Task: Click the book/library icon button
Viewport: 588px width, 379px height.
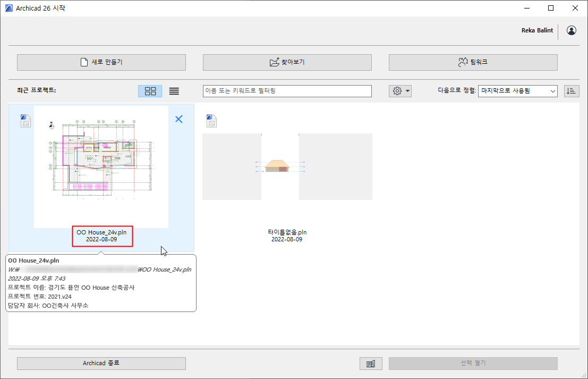Action: (371, 364)
